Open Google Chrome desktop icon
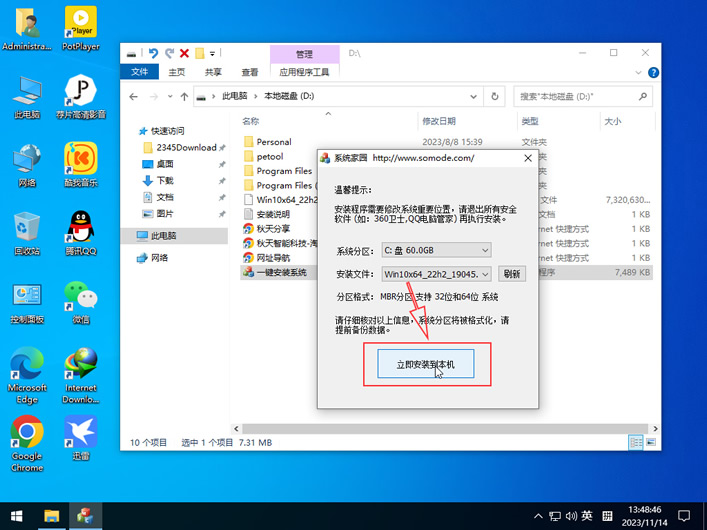Image resolution: width=707 pixels, height=530 pixels. (27, 443)
